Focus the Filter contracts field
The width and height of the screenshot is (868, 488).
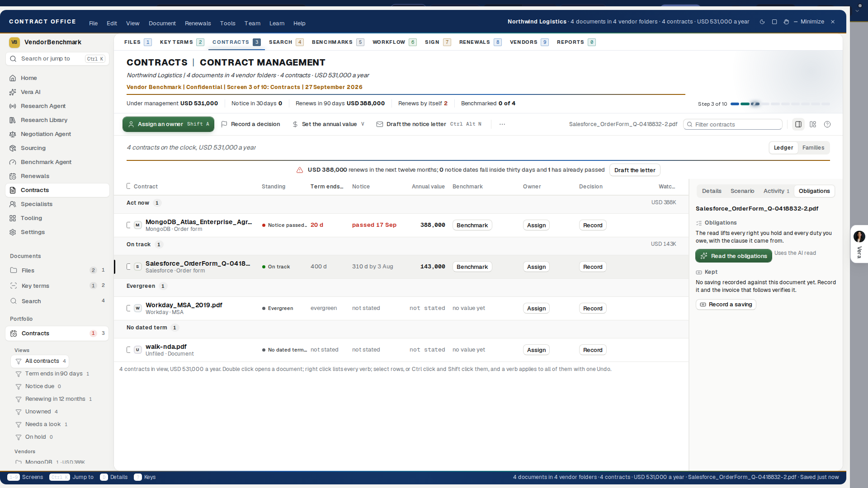pos(733,125)
